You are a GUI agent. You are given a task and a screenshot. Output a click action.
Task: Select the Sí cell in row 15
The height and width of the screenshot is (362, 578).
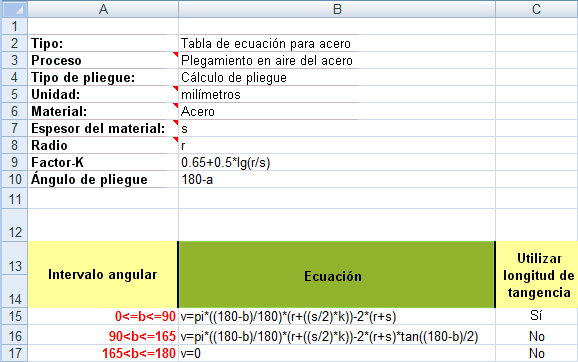coord(537,316)
